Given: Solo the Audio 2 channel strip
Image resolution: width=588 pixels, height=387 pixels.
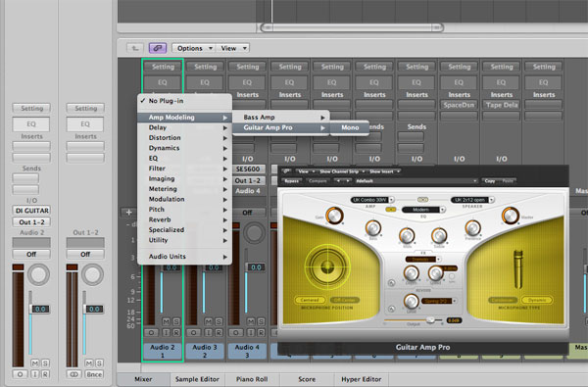Looking at the screenshot, I should pyautogui.click(x=176, y=321).
